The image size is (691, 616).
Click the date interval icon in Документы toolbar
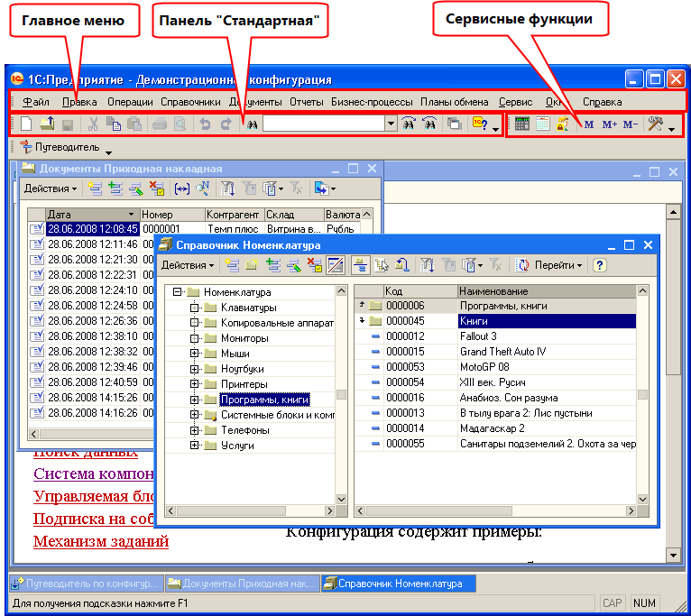tap(182, 189)
